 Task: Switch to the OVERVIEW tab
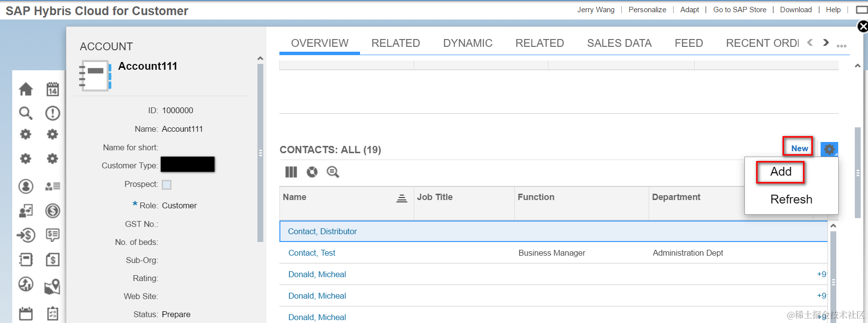click(x=320, y=43)
